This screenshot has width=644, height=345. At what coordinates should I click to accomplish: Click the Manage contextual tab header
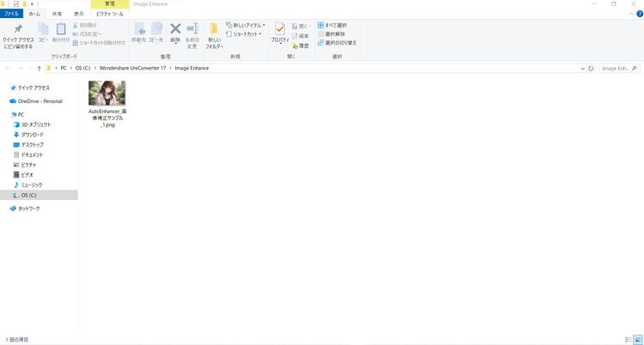click(x=110, y=4)
